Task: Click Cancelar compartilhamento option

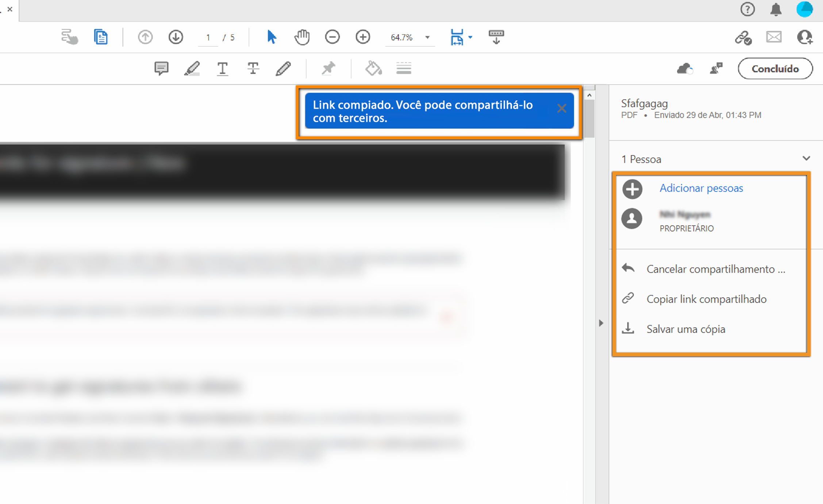Action: point(715,269)
